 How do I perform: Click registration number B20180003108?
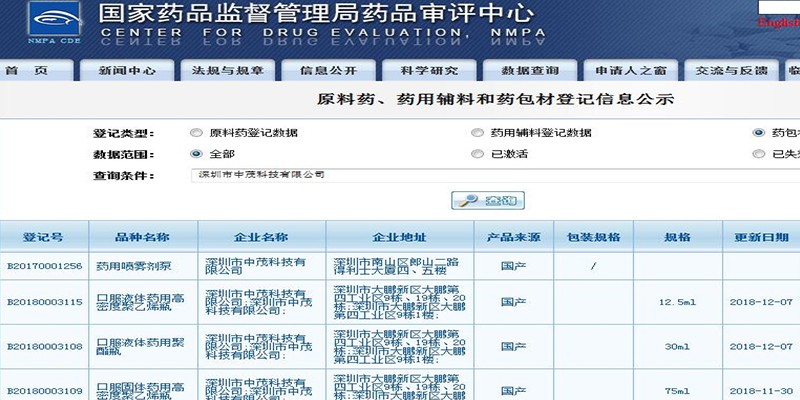tap(44, 346)
